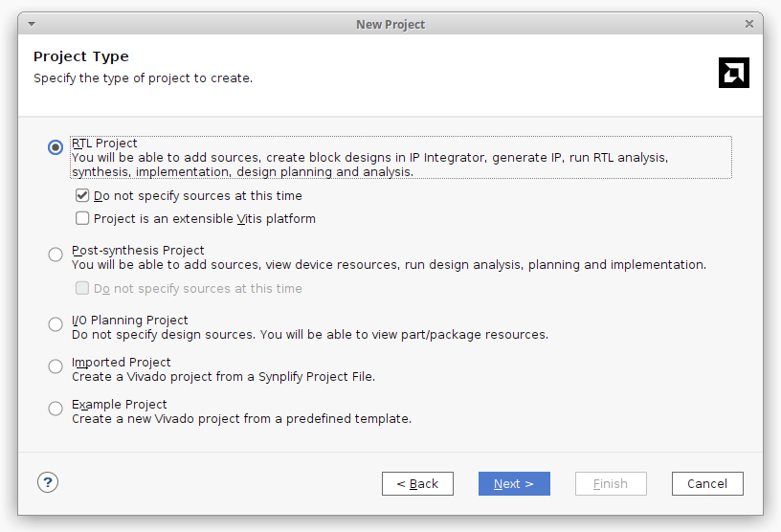Click the 'New Project' title bar
This screenshot has height=532, width=781.
tap(390, 24)
